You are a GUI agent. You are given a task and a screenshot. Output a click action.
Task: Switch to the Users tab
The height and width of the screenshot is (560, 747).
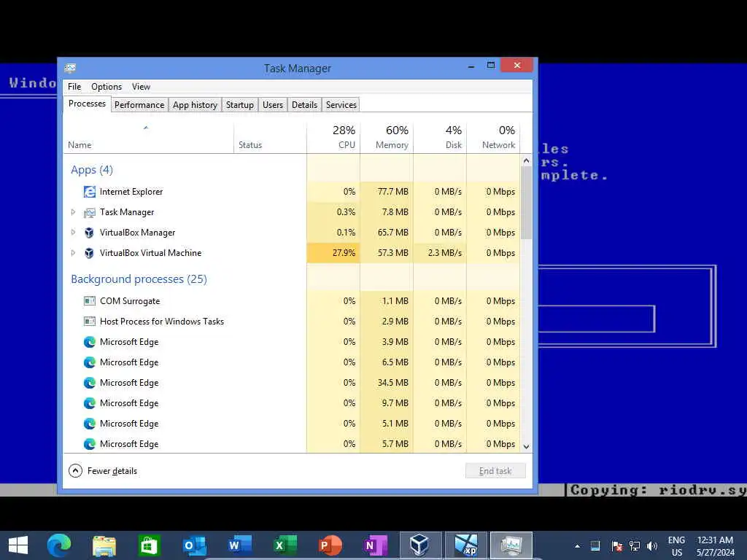tap(273, 105)
